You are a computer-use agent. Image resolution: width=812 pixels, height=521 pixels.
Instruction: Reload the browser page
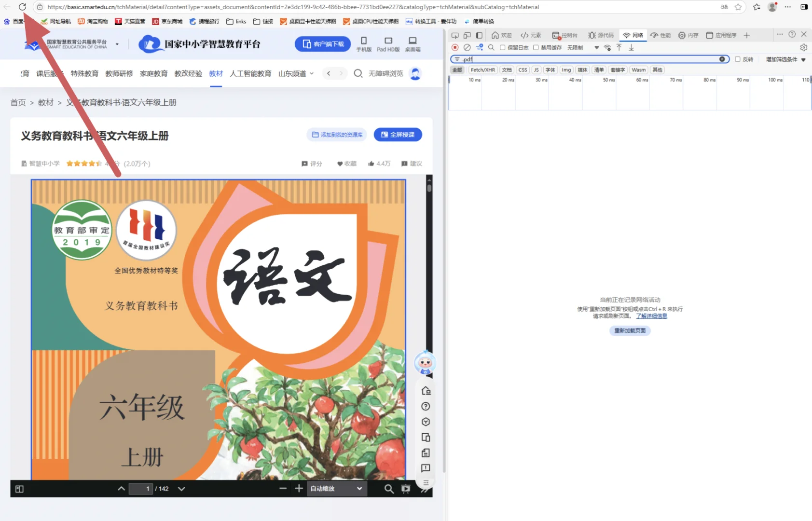tap(22, 7)
